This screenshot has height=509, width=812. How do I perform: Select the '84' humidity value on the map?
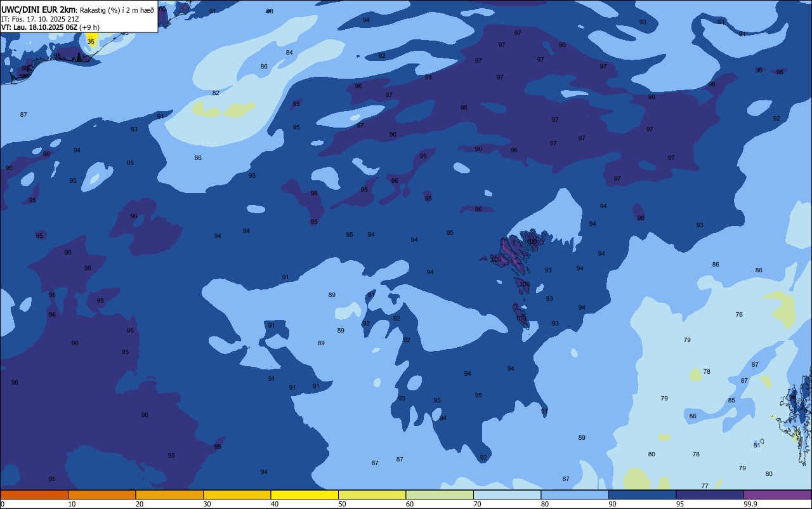289,52
